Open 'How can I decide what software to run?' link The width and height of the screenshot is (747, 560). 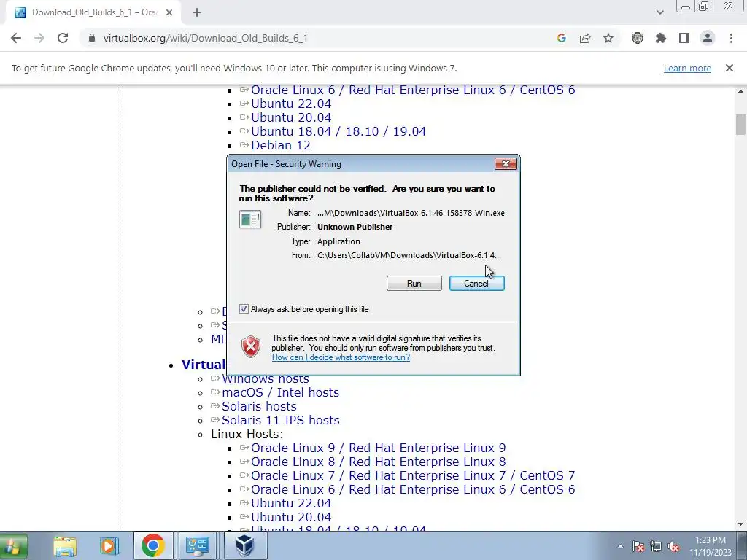[x=341, y=357]
